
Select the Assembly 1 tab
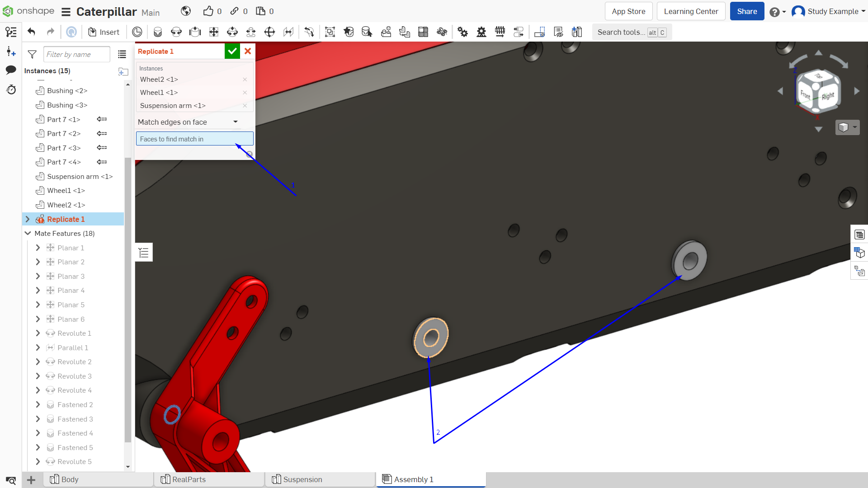[431, 479]
